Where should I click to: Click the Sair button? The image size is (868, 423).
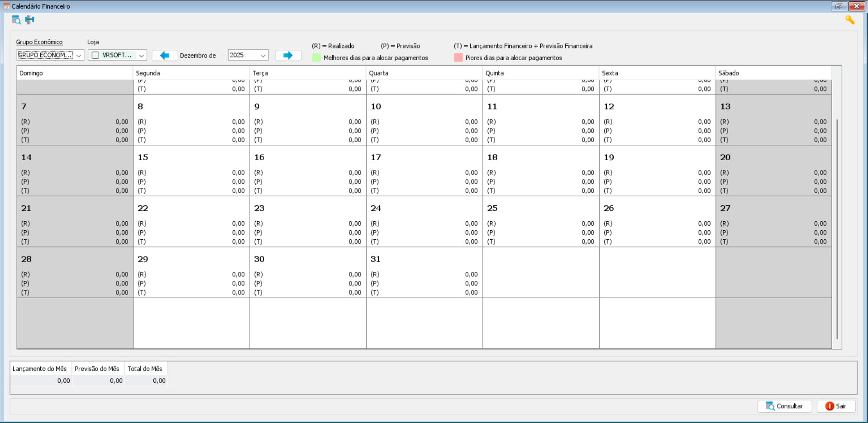tap(836, 406)
